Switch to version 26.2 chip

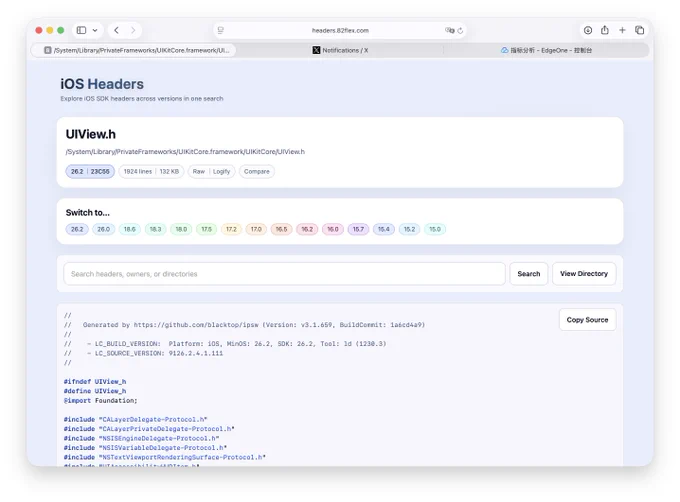coord(77,229)
